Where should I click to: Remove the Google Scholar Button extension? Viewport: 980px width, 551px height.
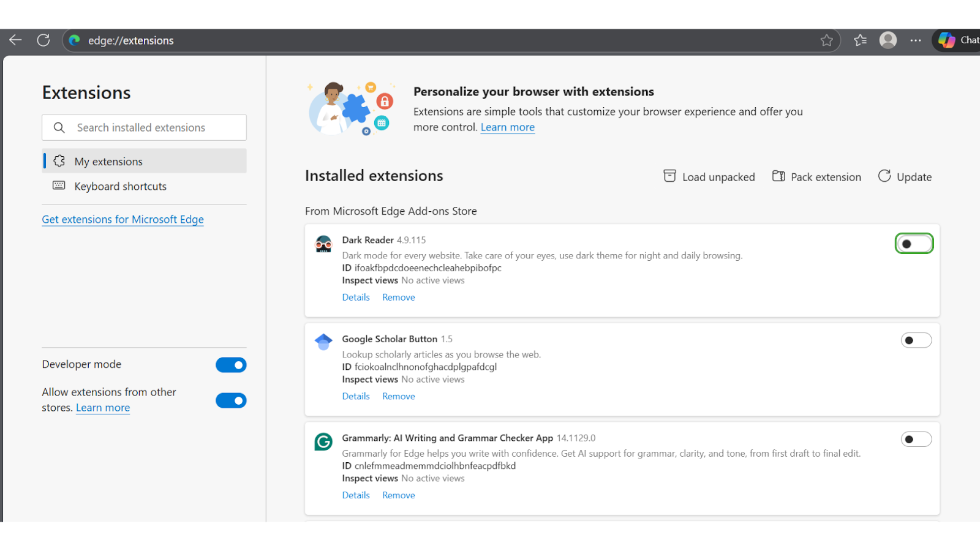pos(399,397)
